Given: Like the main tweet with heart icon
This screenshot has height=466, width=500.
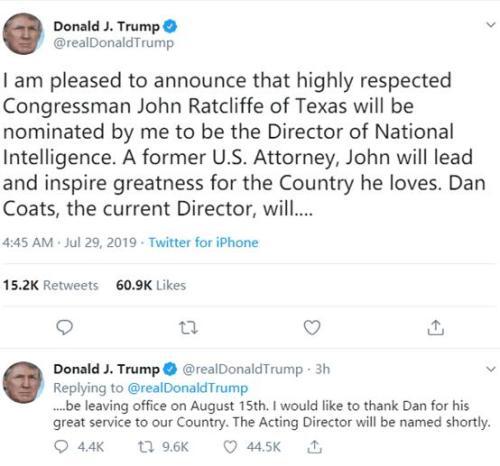Looking at the screenshot, I should pyautogui.click(x=312, y=328).
